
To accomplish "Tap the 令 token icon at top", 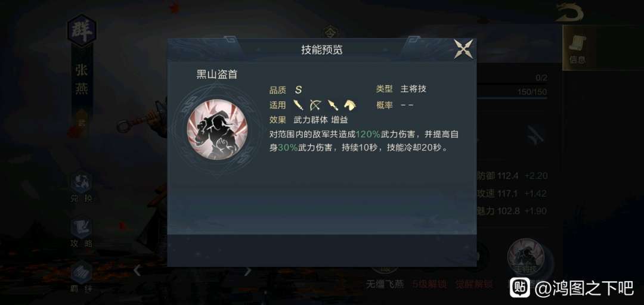I will click(x=329, y=31).
